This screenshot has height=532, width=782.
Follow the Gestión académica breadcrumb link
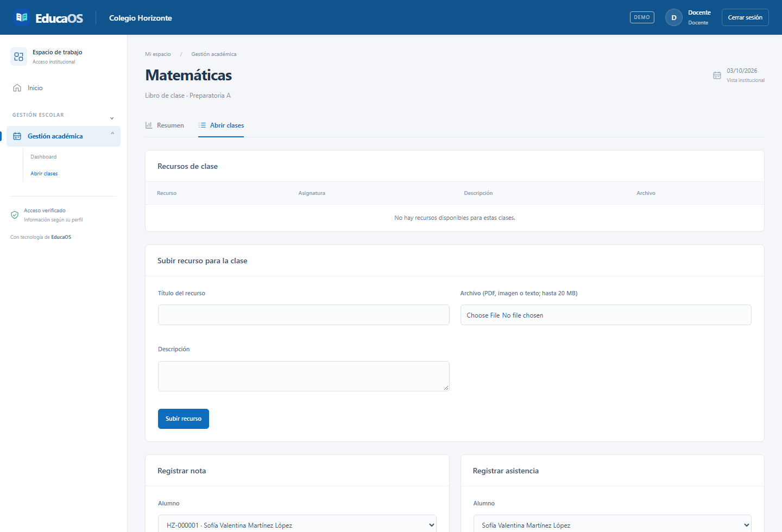click(214, 54)
